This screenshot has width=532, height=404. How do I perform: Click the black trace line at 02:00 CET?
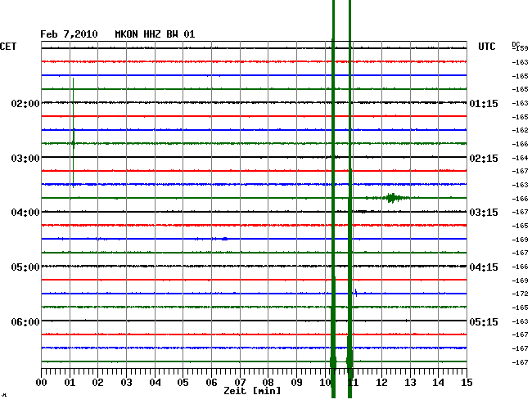[254, 102]
